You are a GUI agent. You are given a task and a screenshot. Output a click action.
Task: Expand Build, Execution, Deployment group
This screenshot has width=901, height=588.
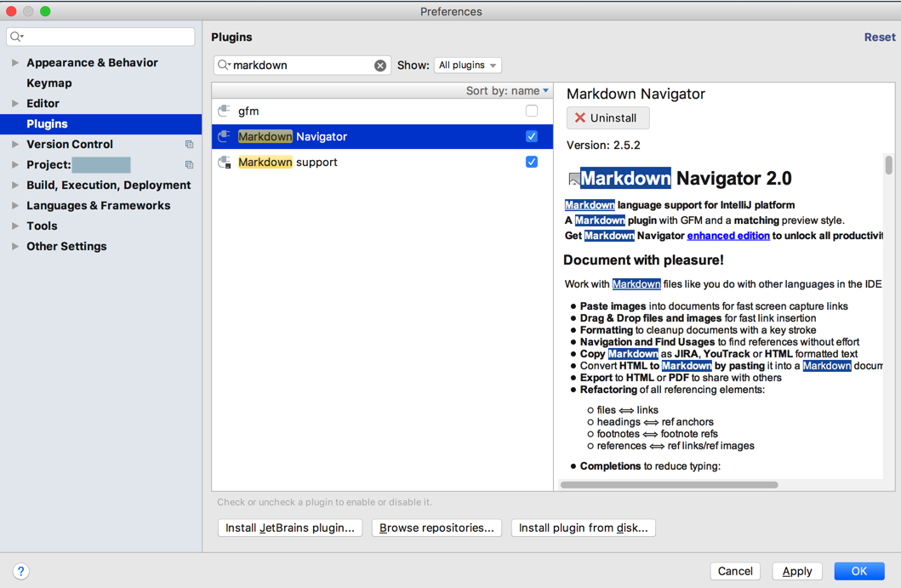pyautogui.click(x=15, y=185)
